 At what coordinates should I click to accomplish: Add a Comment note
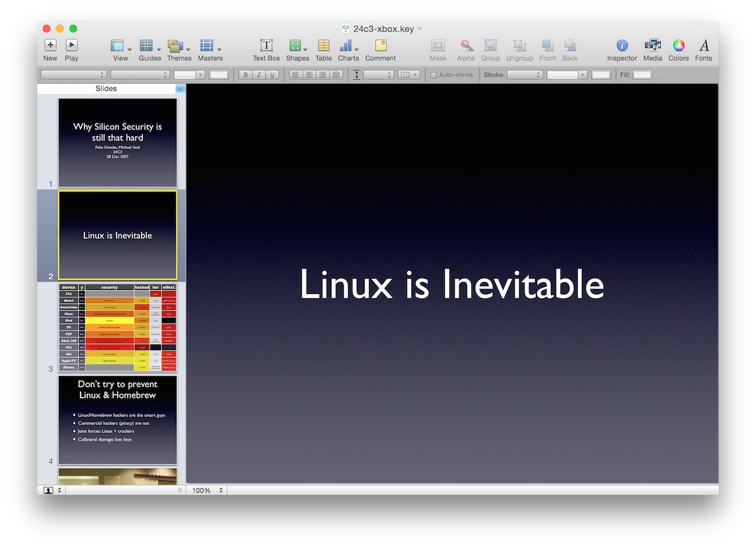point(380,46)
